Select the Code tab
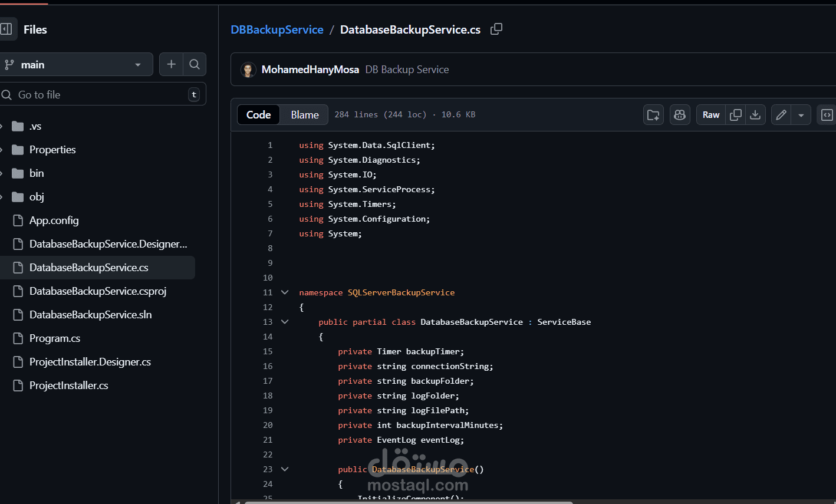Viewport: 836px width, 504px height. click(x=258, y=114)
